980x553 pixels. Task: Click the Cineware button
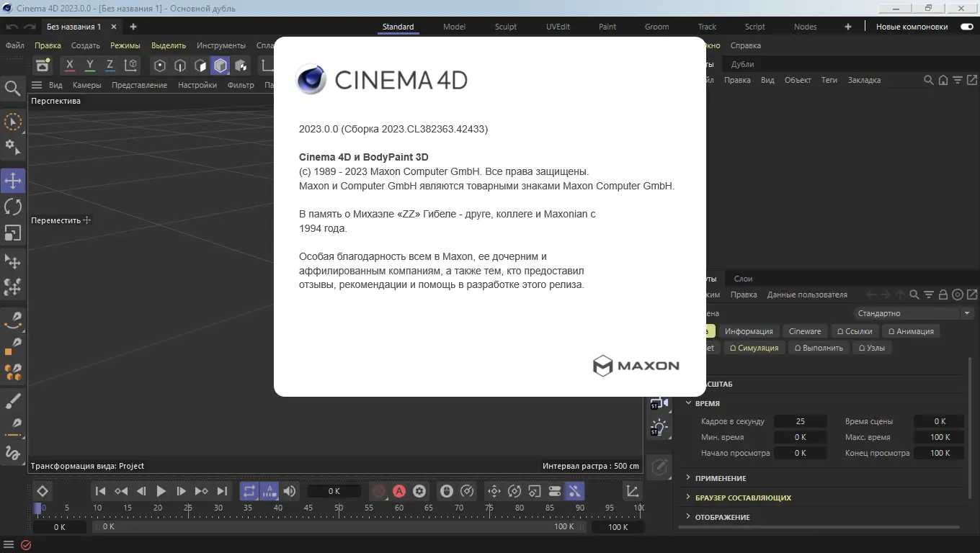point(805,331)
